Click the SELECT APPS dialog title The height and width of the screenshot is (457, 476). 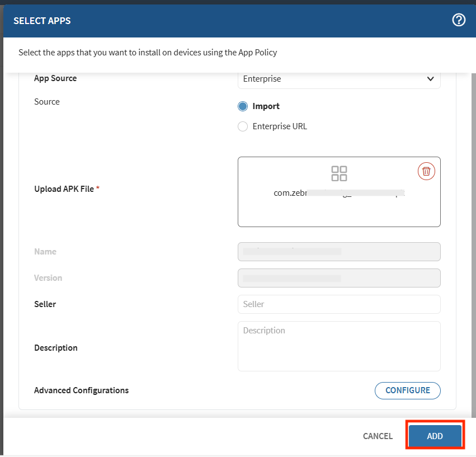point(42,21)
